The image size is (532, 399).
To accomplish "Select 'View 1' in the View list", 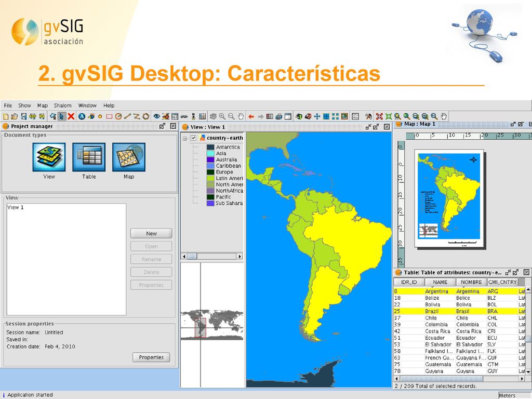I will coord(16,207).
